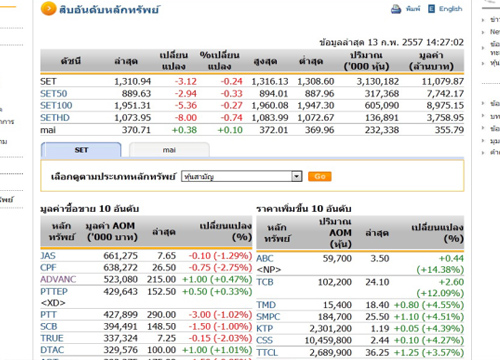Screen dimensions: 500x360
Task: Click SET row text label
Action: click(x=48, y=82)
